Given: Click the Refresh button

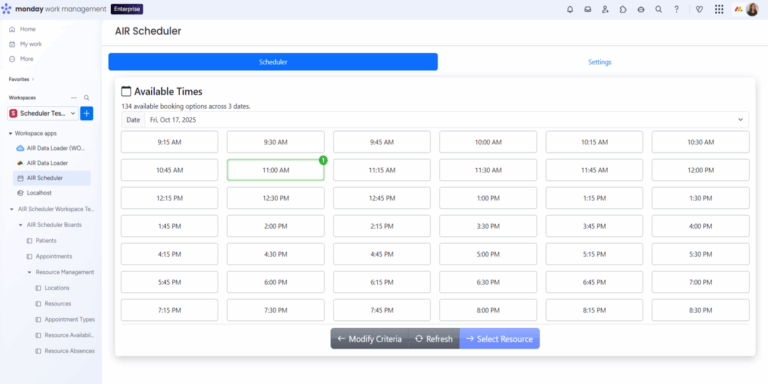Looking at the screenshot, I should coord(434,339).
